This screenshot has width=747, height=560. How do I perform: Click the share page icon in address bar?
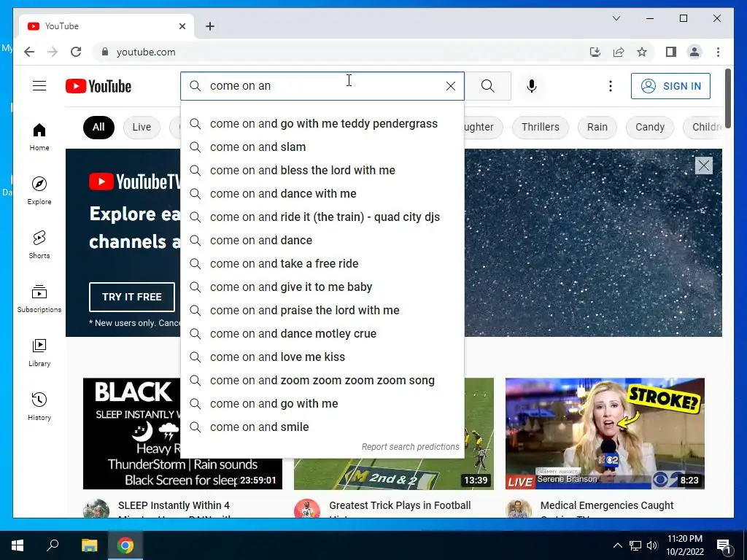pos(619,52)
